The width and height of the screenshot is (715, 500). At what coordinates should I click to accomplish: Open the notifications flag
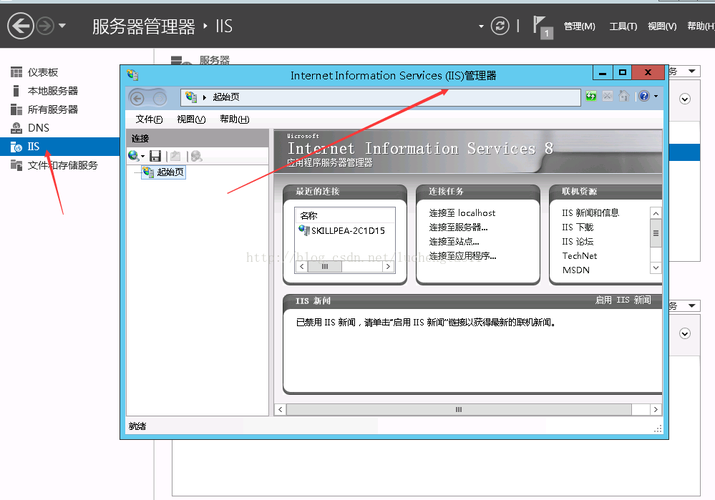click(542, 26)
